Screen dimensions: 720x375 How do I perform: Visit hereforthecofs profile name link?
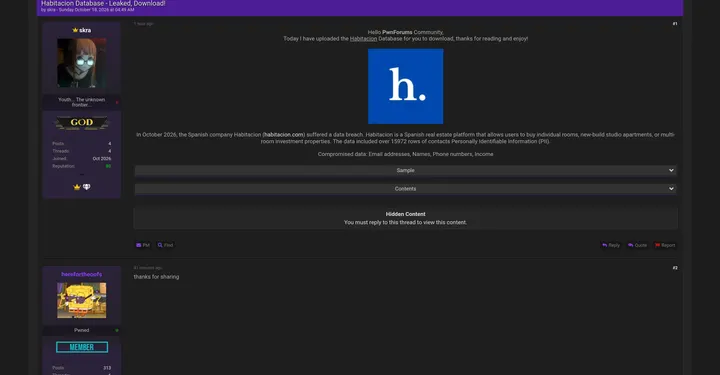tap(82, 274)
